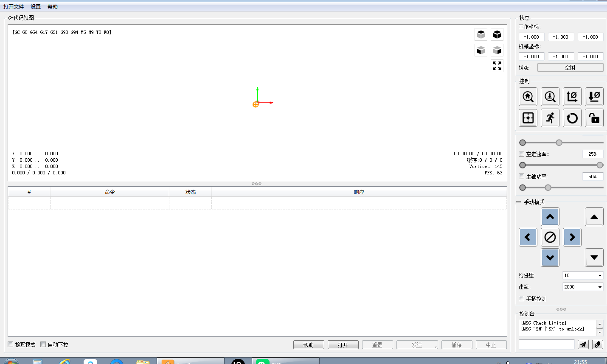Toggle the 检查模式 checkbox
Viewport: 607px width, 364px height.
[11, 344]
